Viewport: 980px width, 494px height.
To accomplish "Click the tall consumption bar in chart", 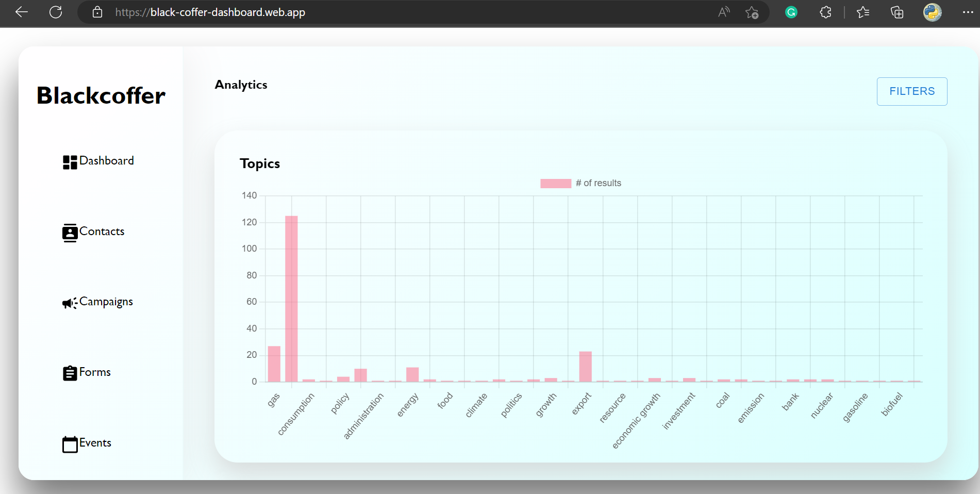I will pyautogui.click(x=291, y=299).
